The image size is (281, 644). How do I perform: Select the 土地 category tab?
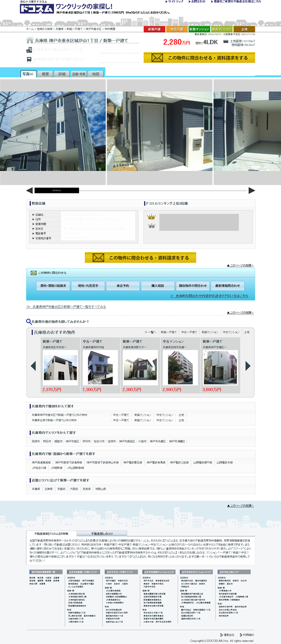coord(245,30)
